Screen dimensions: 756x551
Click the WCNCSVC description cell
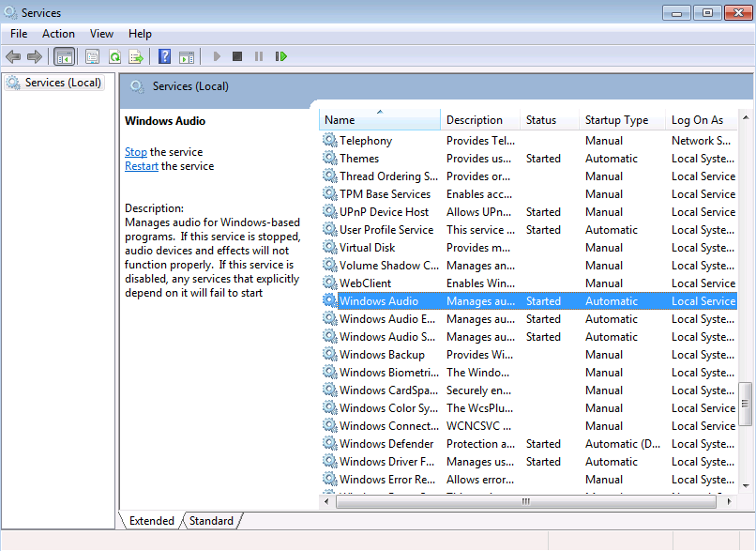click(478, 426)
